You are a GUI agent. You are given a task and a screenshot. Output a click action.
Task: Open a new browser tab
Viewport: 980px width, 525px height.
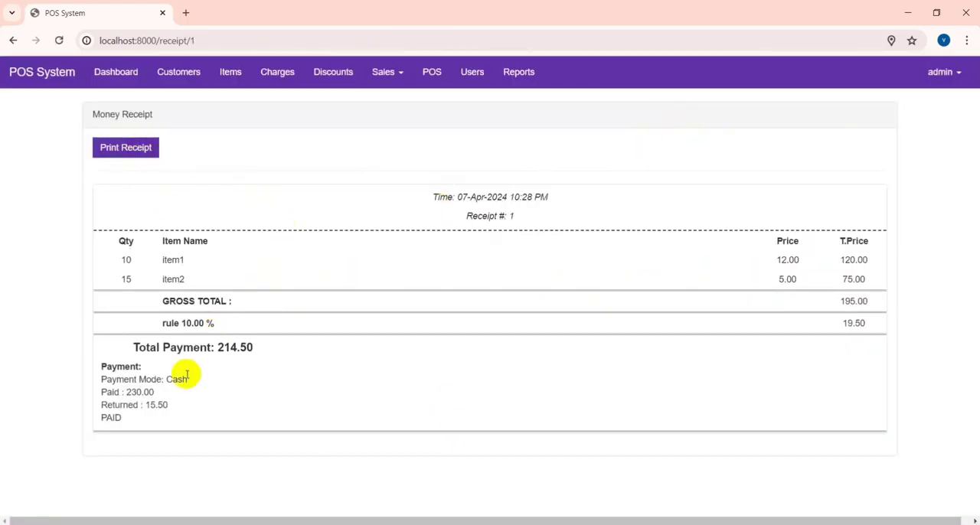[186, 13]
